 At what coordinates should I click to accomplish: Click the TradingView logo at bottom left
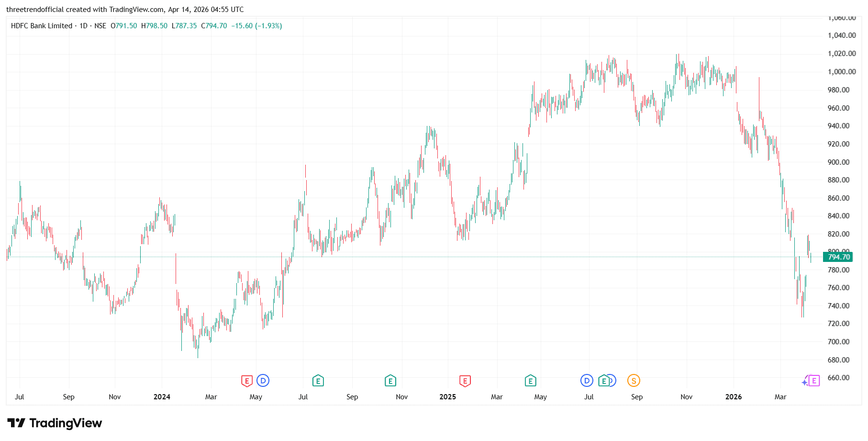point(55,423)
